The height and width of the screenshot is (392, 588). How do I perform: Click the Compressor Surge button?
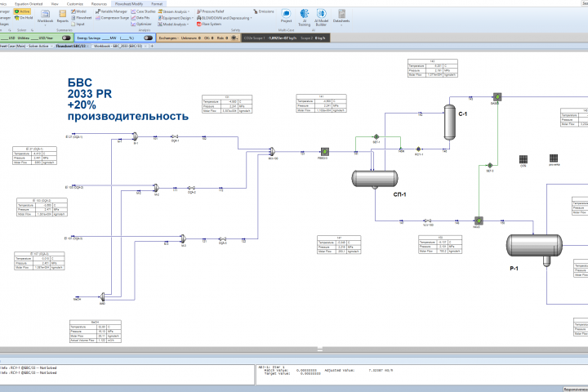[x=112, y=18]
